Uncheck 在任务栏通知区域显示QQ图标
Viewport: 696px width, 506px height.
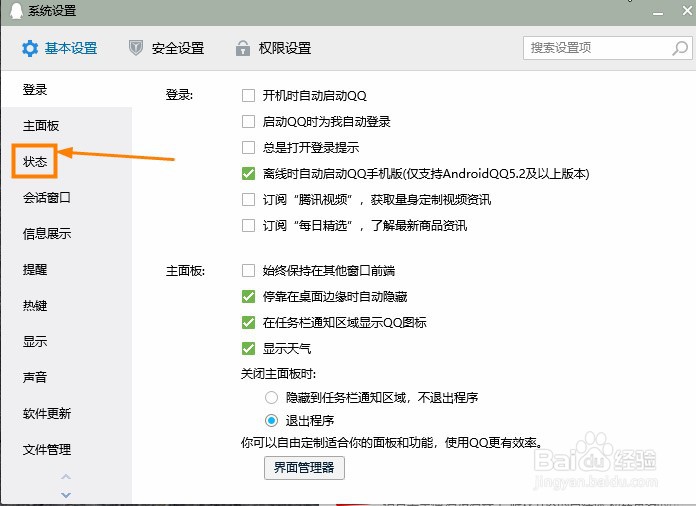point(248,322)
